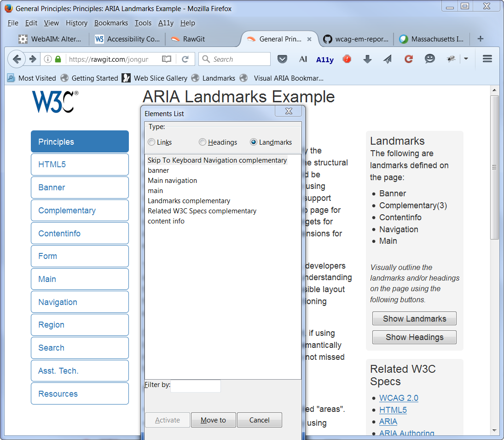Open the Tools menu
Viewport: 504px width, 440px height.
[x=143, y=23]
